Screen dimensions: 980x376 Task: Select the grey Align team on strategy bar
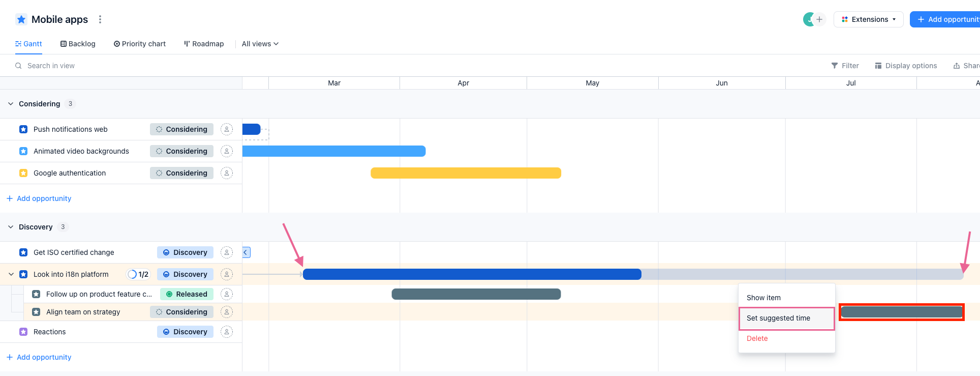pos(902,312)
